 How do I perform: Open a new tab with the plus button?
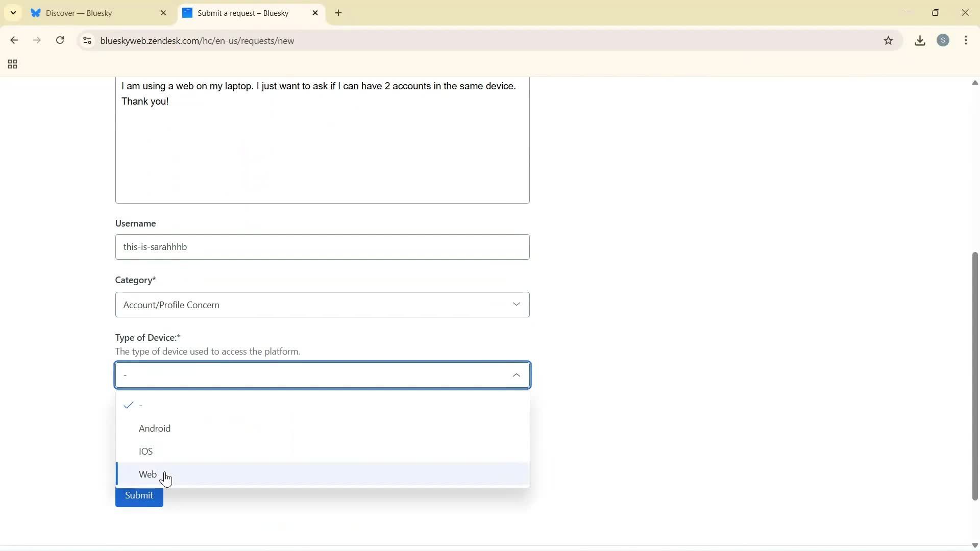[338, 13]
